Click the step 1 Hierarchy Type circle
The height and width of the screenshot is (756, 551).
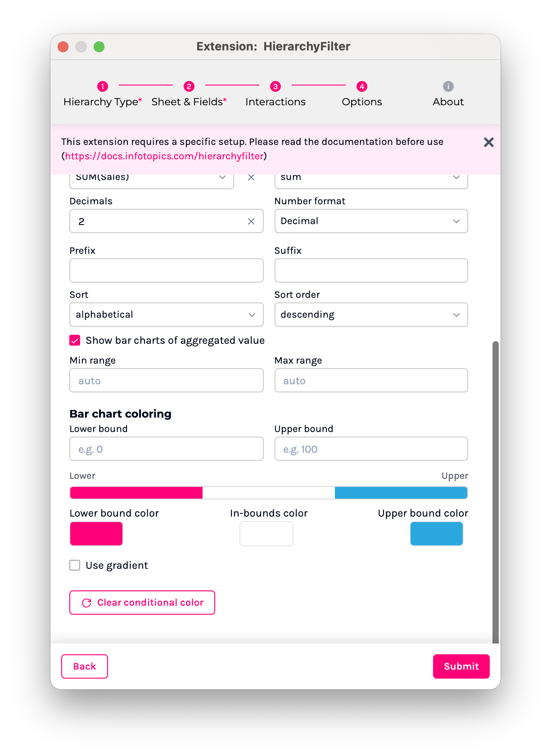click(x=103, y=86)
